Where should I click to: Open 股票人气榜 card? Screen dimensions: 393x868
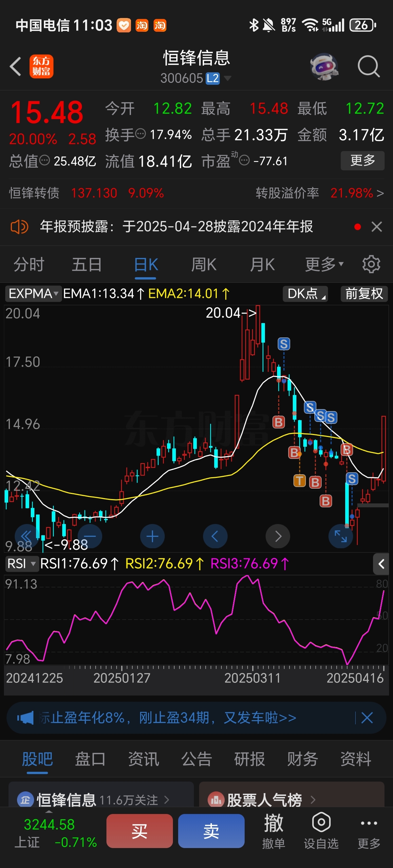pyautogui.click(x=292, y=795)
